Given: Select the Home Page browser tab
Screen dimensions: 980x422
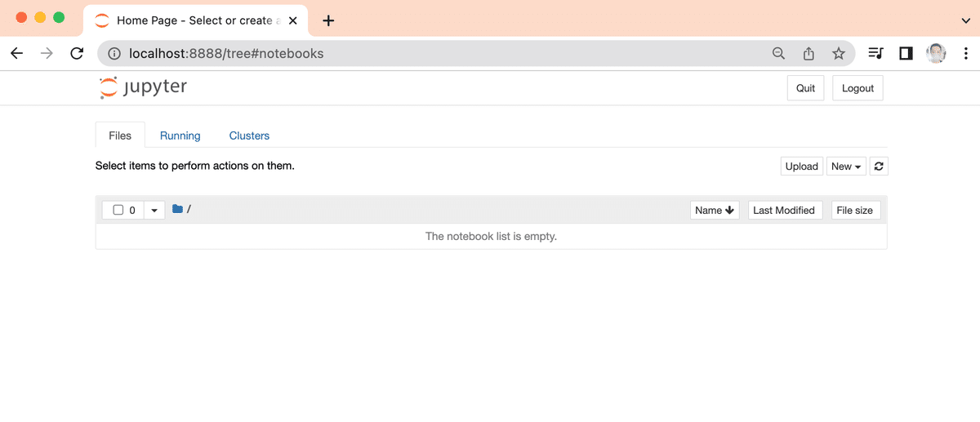Looking at the screenshot, I should point(194,20).
